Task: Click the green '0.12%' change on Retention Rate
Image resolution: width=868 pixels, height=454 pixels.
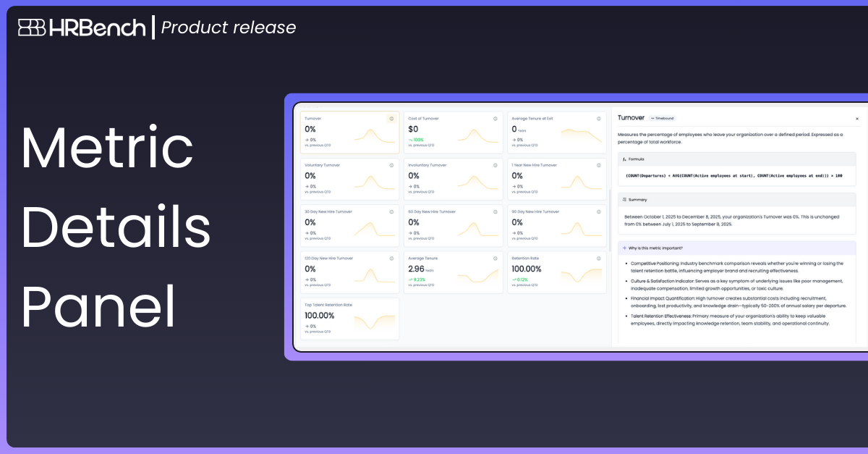Action: [x=524, y=279]
